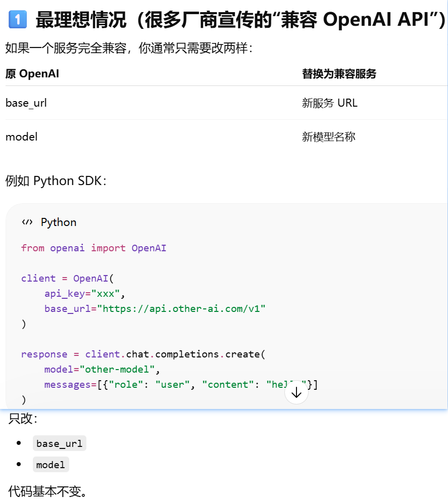Select the "base_url" table cell
The width and height of the screenshot is (448, 499).
[26, 103]
